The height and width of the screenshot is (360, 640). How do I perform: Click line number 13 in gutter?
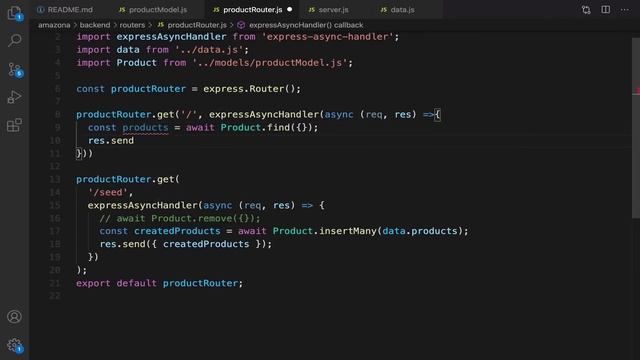[x=55, y=180]
